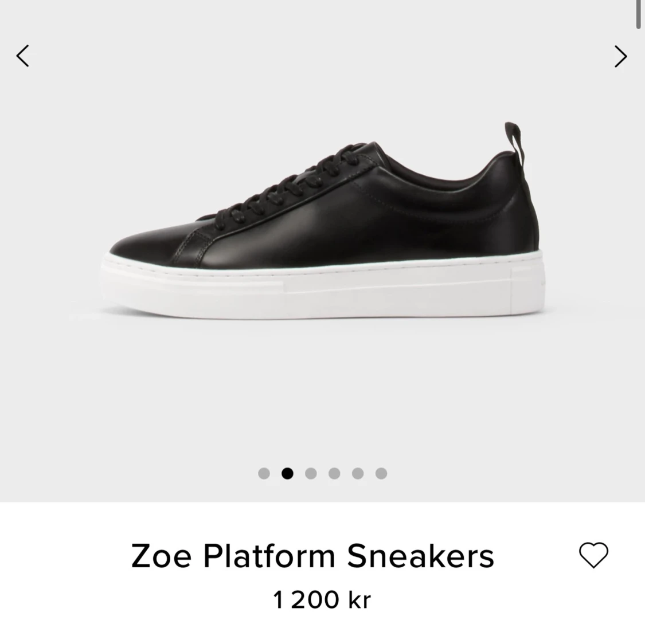Select the fifth carousel dot
This screenshot has width=645, height=644.
tap(357, 473)
